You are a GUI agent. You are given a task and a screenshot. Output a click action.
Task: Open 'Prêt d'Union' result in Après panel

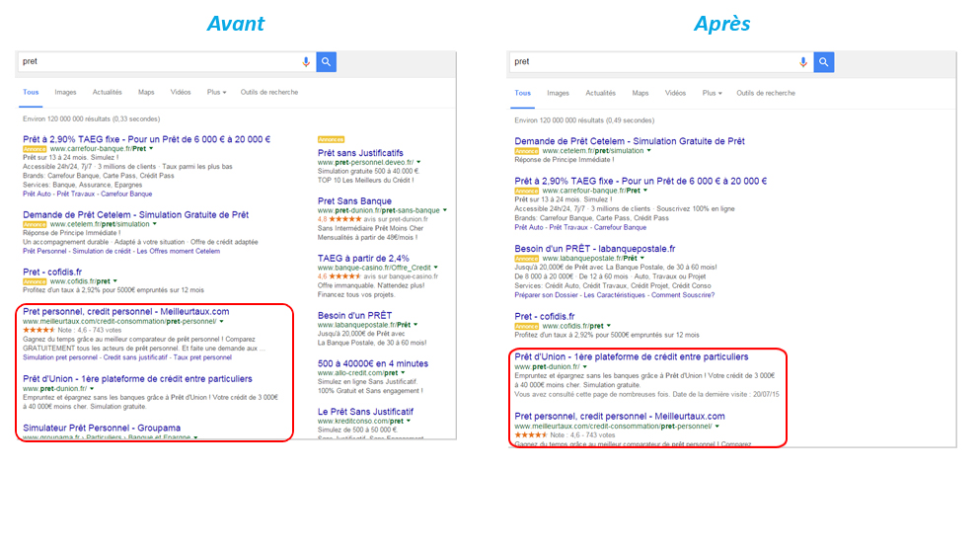(632, 357)
